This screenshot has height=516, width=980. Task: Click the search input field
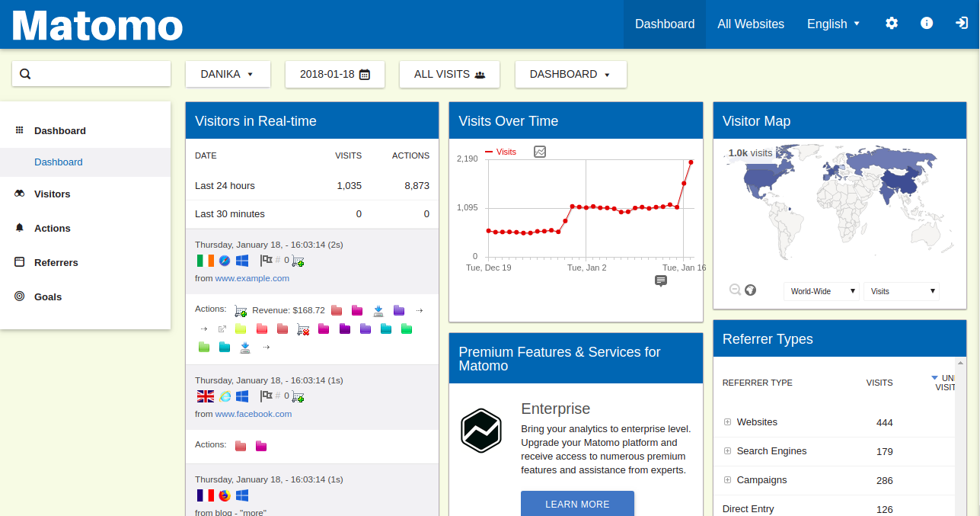click(91, 73)
